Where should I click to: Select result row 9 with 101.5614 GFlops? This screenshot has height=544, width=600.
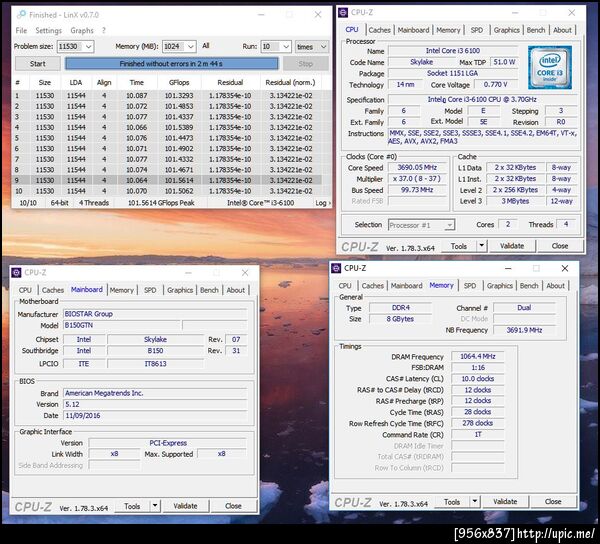[x=166, y=180]
